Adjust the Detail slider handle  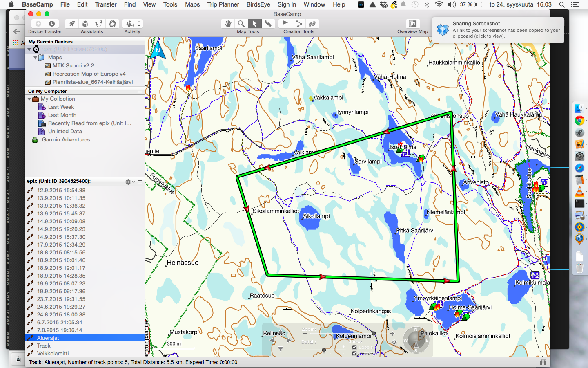pos(324,350)
